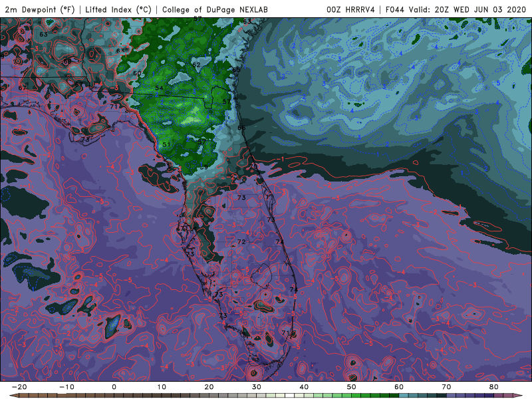Image resolution: width=532 pixels, height=399 pixels.
Task: Click the '69' dewpoint value on the map
Action: click(x=67, y=62)
